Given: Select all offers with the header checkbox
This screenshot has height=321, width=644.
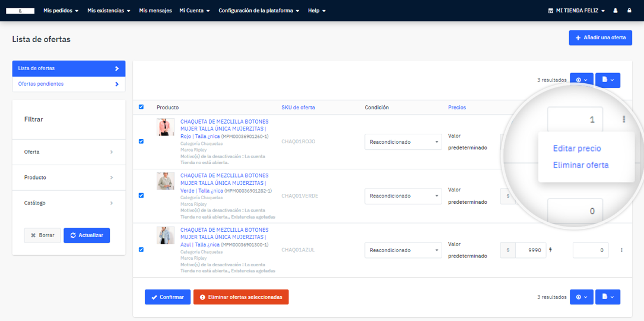Looking at the screenshot, I should click(141, 107).
